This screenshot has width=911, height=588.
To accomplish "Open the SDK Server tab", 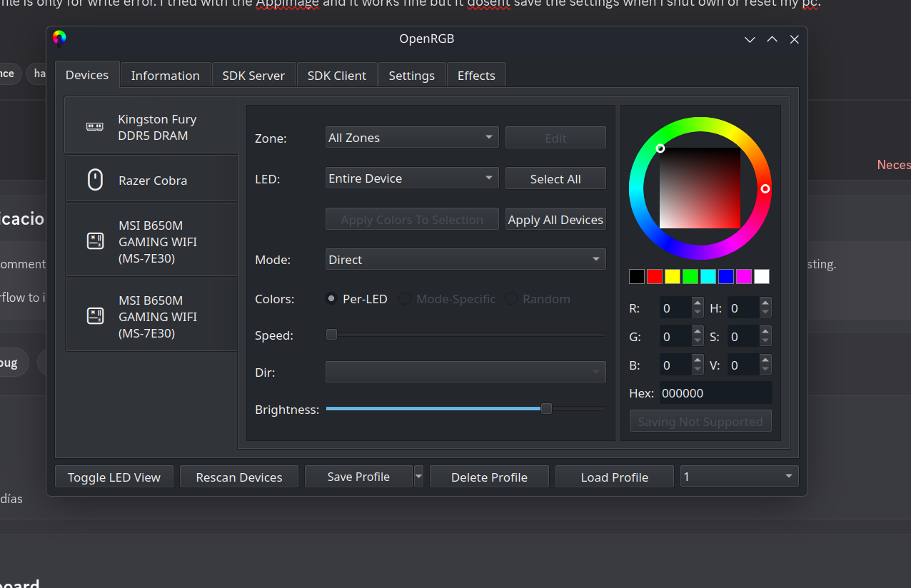I will point(253,76).
